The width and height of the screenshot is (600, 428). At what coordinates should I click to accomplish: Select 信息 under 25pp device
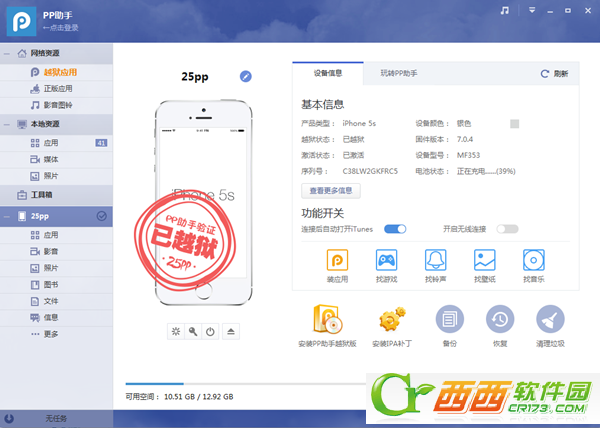point(56,318)
